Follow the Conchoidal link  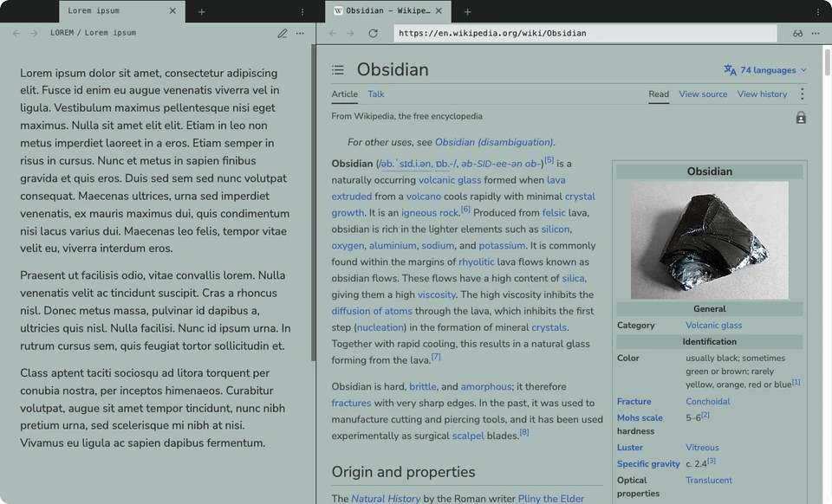(708, 402)
